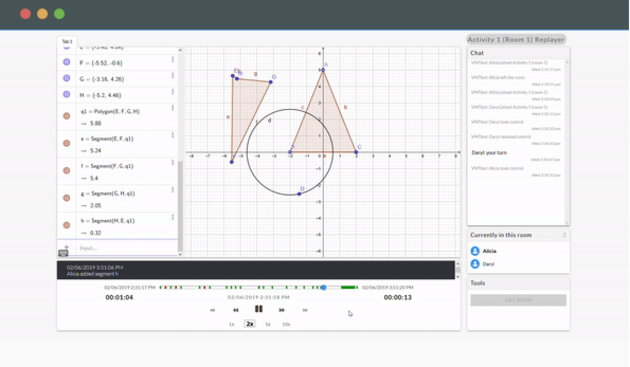Toggle visibility of segment h
Screen dimensions: 630x367
(67, 225)
